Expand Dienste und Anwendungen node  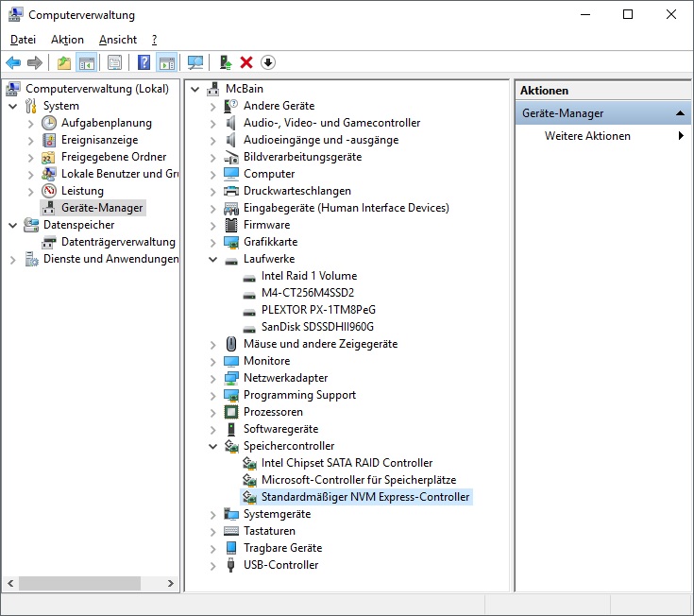(13, 260)
